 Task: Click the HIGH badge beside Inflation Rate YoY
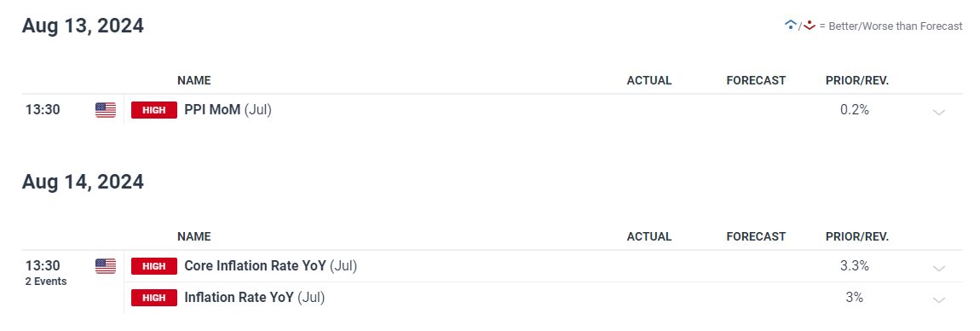tap(153, 297)
